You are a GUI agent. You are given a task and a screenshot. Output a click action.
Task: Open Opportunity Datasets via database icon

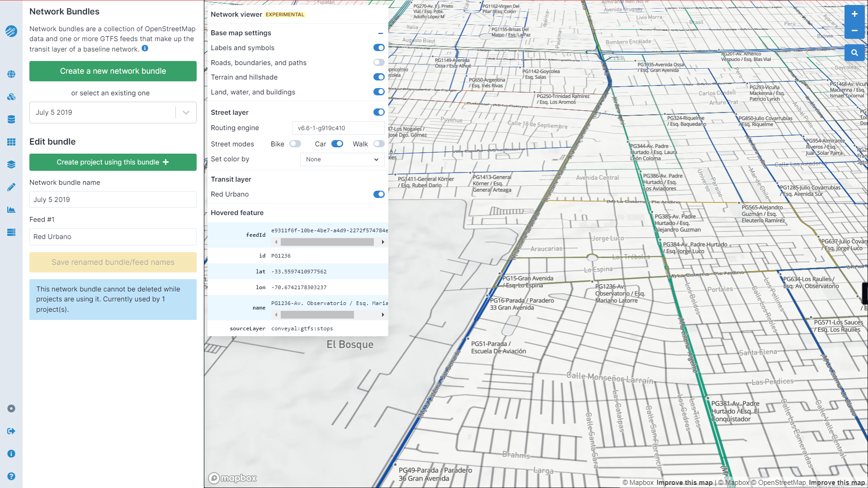coord(11,119)
